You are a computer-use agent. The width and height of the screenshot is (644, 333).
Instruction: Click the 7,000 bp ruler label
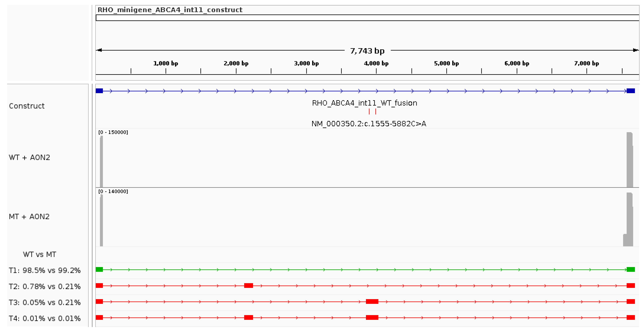587,63
